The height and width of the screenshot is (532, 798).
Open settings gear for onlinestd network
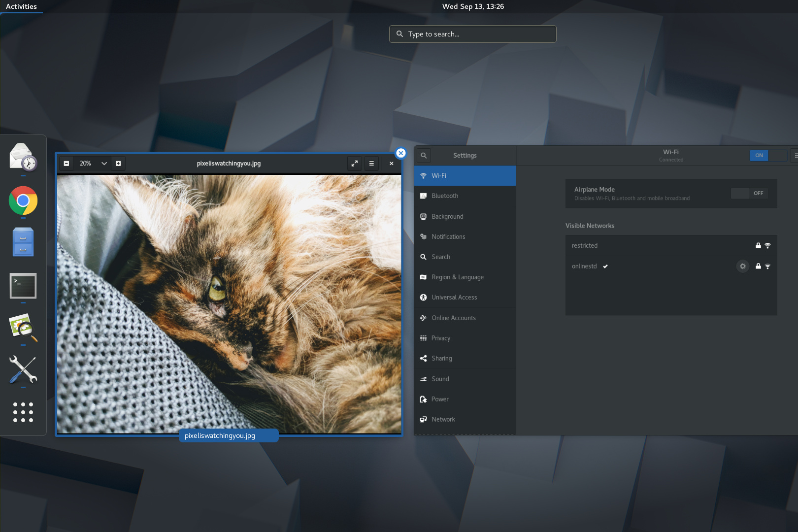pos(742,266)
